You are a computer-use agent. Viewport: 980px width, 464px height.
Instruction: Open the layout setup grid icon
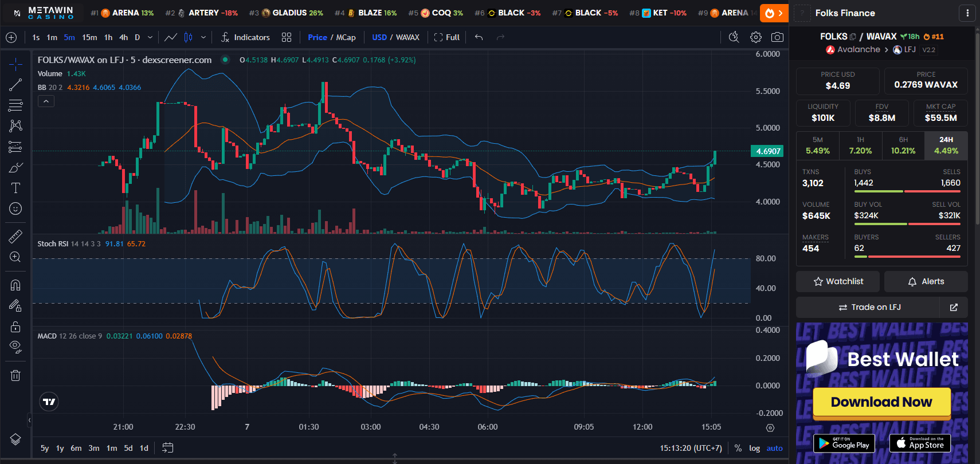[x=287, y=37]
